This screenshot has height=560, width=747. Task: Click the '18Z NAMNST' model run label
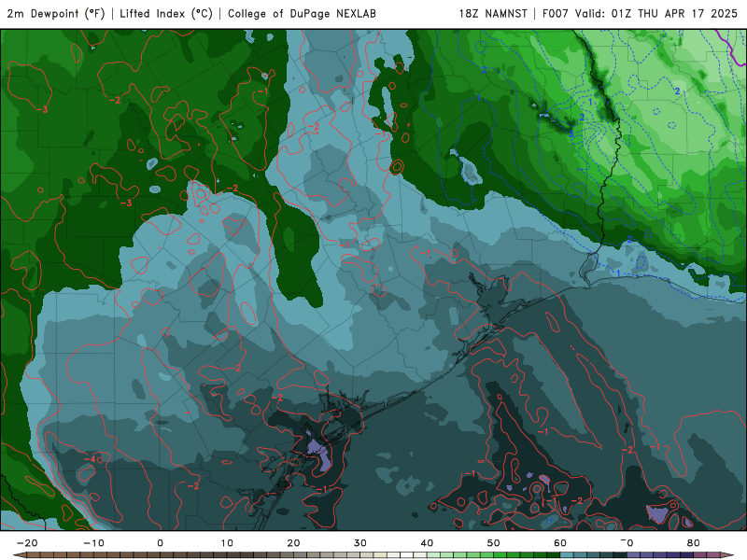click(493, 14)
